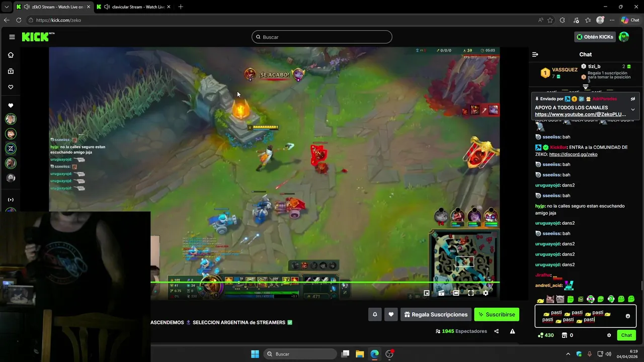Toggle theater mode on the player
This screenshot has width=644, height=362.
456,293
